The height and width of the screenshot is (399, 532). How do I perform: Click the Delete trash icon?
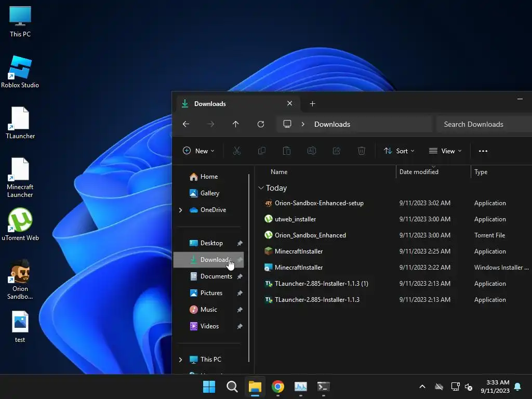pyautogui.click(x=362, y=151)
